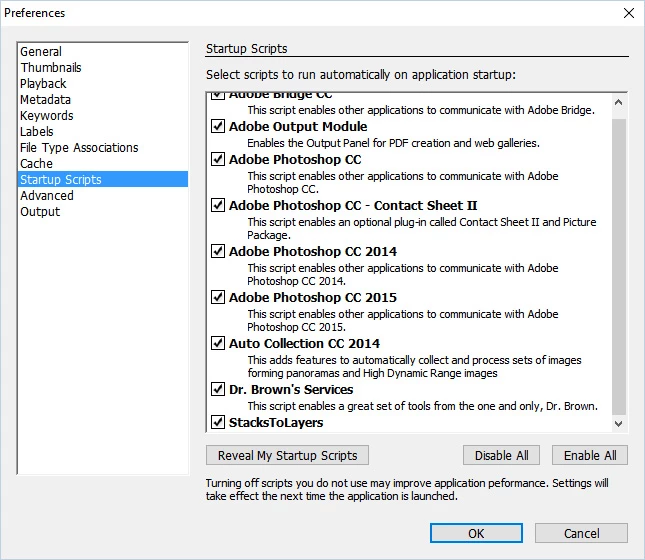Toggle the Adobe Photoshop CC 2014 checkbox
Viewport: 645px width, 560px height.
218,251
